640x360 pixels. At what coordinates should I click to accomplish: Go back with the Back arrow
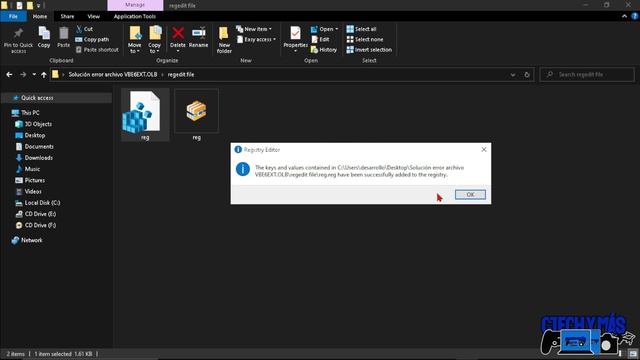pos(9,75)
